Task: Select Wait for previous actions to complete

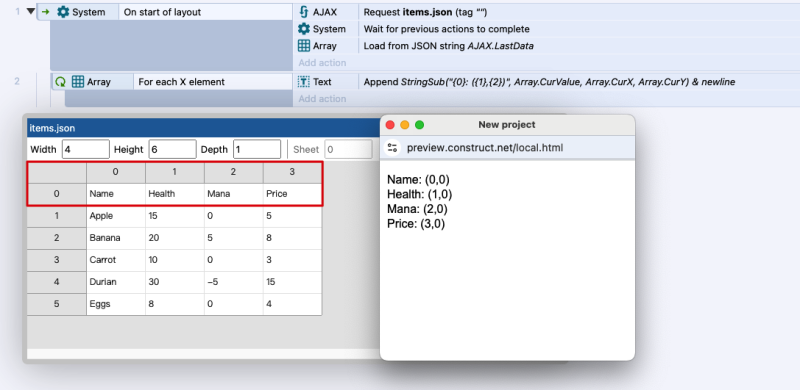Action: 446,29
